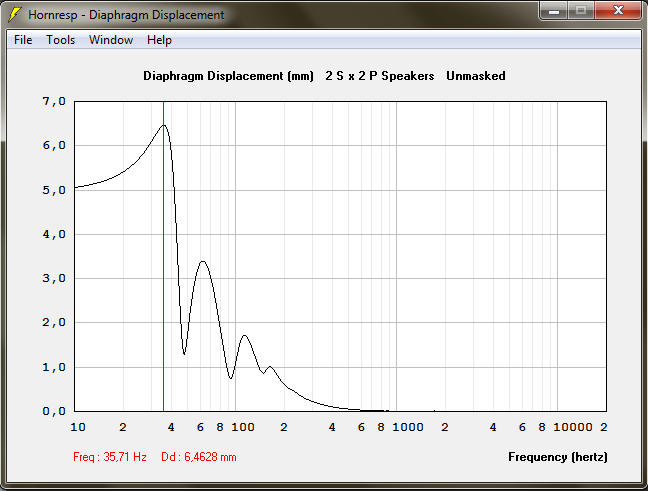Click the 7,0 y-axis label
The height and width of the screenshot is (491, 648).
(x=54, y=101)
